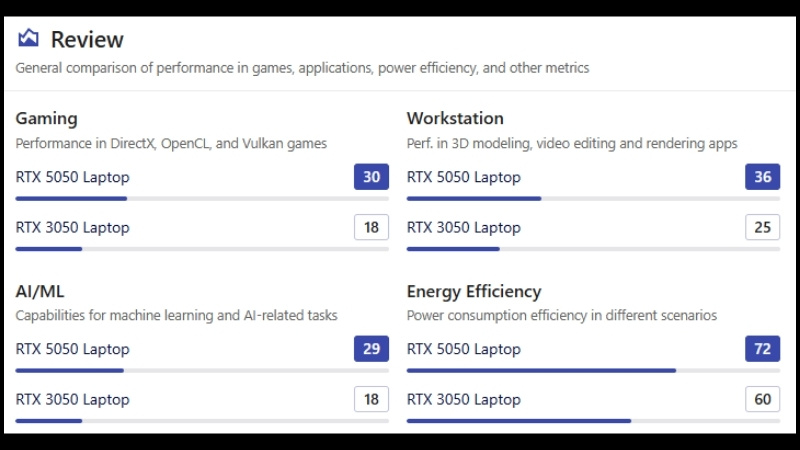Click the RTX 3050 AI/ML progress bar
Viewport: 800px width, 450px height.
pos(202,421)
